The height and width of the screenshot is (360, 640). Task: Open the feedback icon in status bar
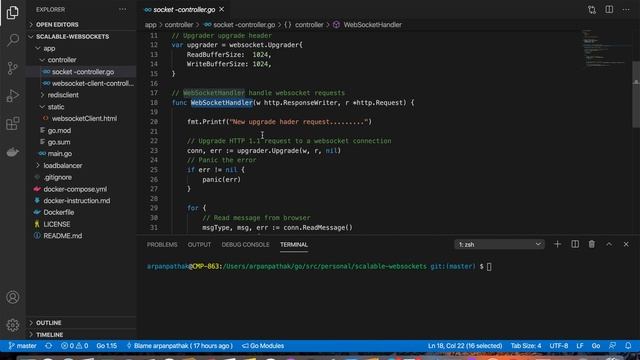point(612,346)
